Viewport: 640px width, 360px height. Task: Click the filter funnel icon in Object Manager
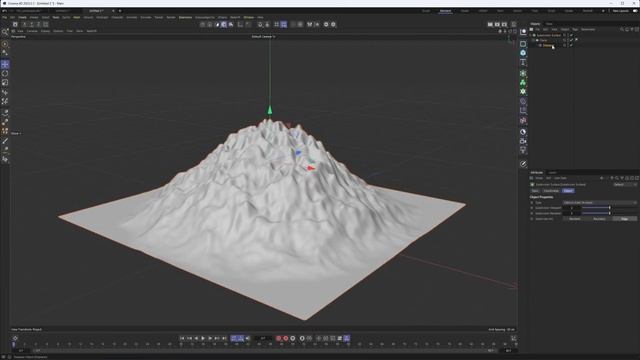tap(631, 29)
